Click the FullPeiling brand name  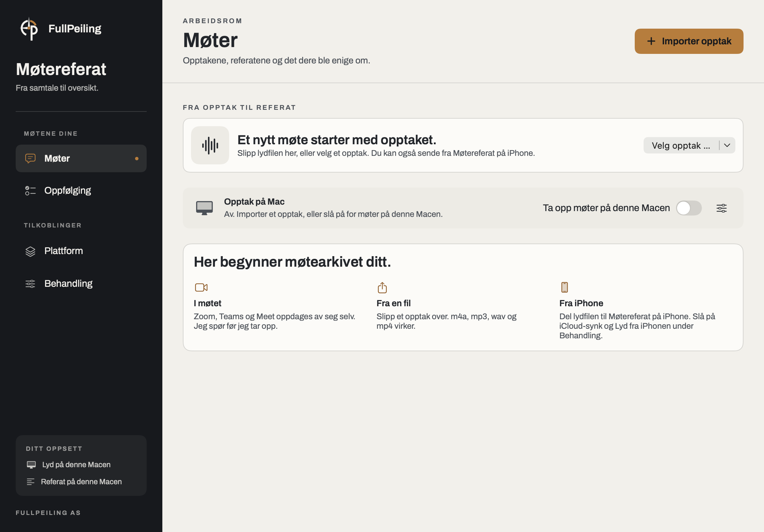click(75, 29)
